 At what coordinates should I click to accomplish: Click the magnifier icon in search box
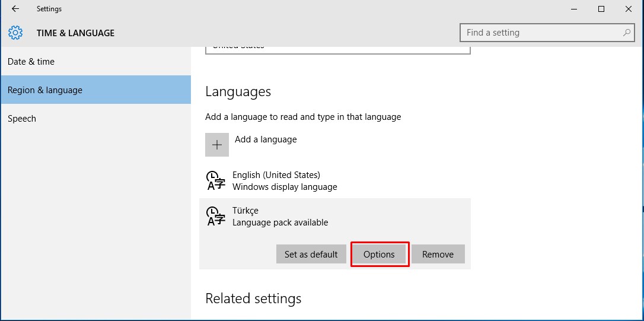(x=626, y=33)
